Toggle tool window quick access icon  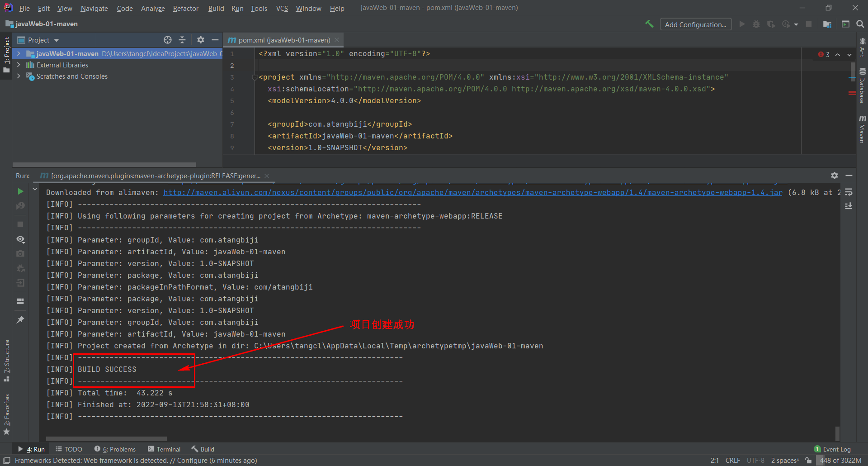tap(7, 460)
